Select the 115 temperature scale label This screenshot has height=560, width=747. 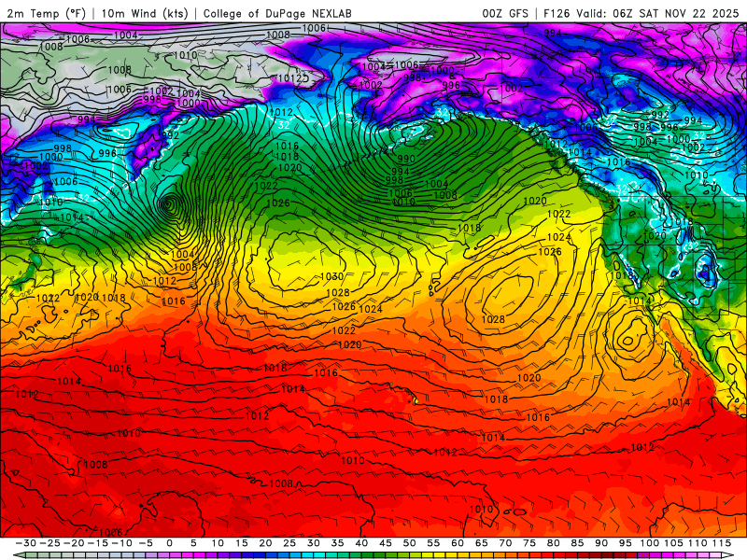click(721, 543)
